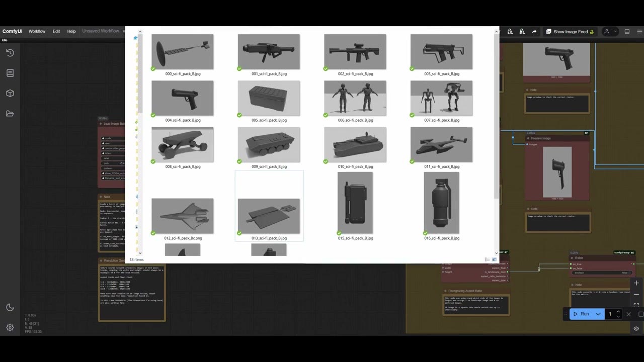The height and width of the screenshot is (362, 644).
Task: Toggle link visibility eye icon
Action: click(636, 328)
